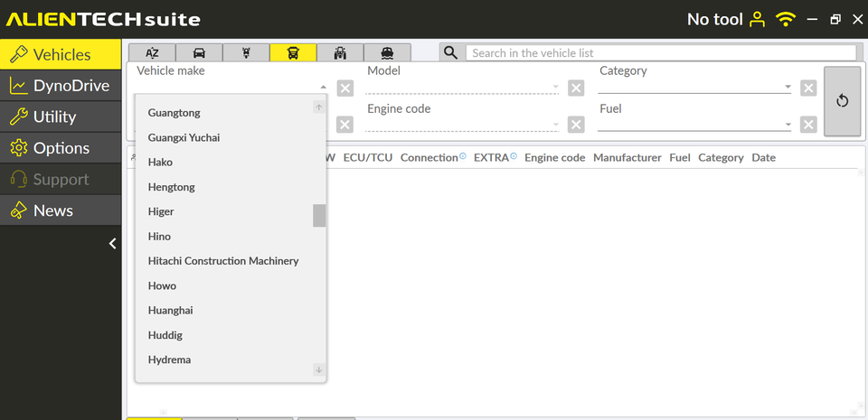Clear the Engine code filter
The height and width of the screenshot is (420, 868).
(x=576, y=125)
